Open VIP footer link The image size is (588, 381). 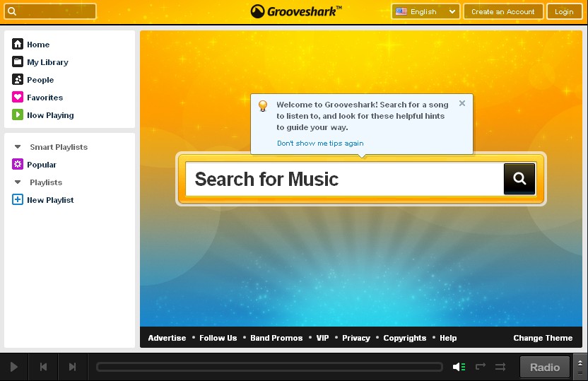(322, 338)
